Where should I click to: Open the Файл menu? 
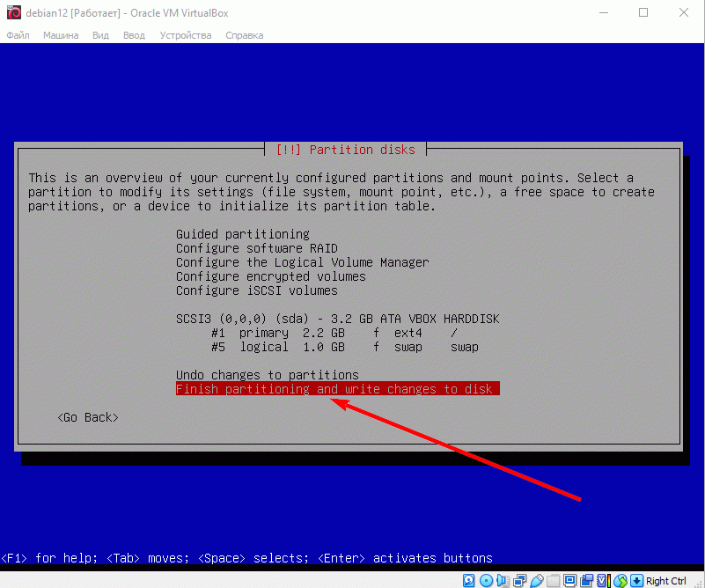[18, 35]
